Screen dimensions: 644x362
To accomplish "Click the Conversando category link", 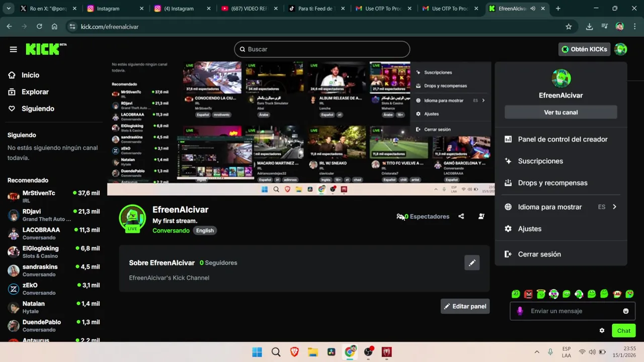I will click(x=171, y=230).
